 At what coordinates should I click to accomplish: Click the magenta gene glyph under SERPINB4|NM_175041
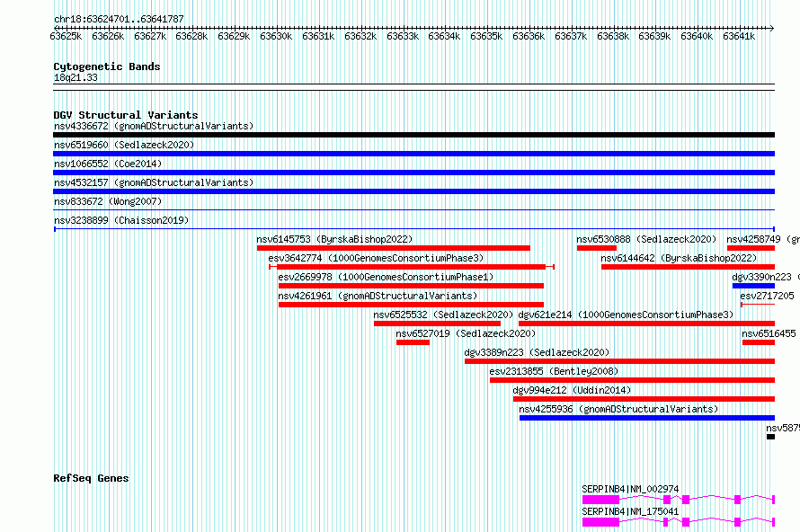pyautogui.click(x=679, y=522)
